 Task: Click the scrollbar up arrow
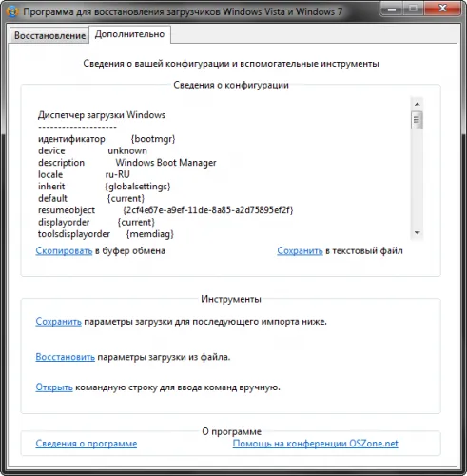[x=417, y=104]
